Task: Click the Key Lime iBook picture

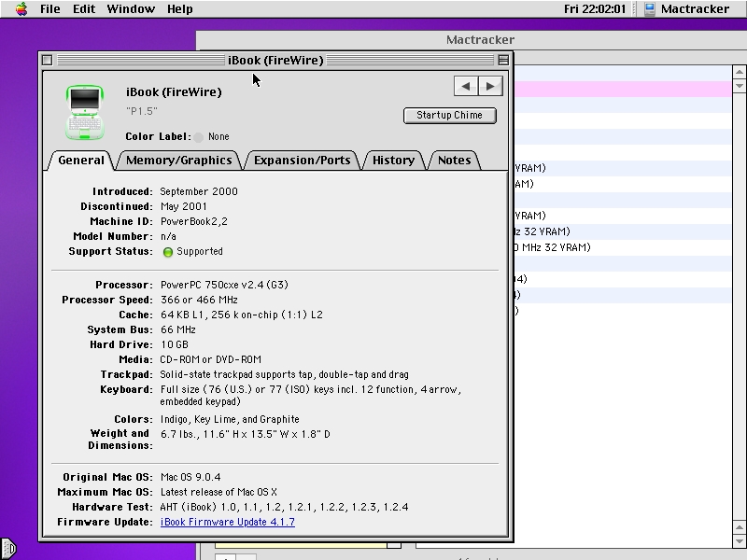Action: pos(83,111)
